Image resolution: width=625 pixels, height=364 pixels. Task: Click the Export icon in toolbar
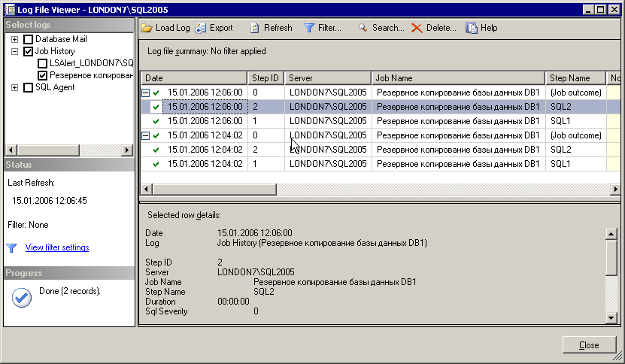201,28
